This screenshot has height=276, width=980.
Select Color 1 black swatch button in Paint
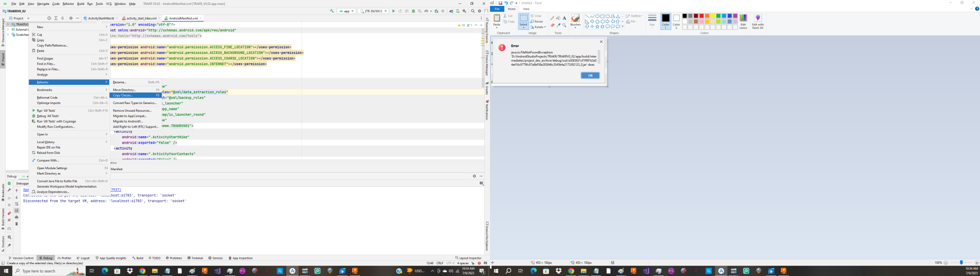(x=665, y=22)
